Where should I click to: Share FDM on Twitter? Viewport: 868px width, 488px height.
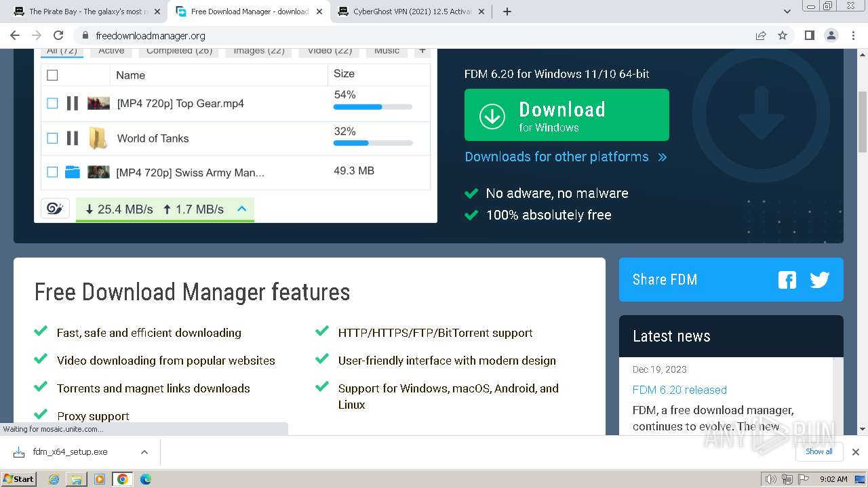pyautogui.click(x=820, y=280)
